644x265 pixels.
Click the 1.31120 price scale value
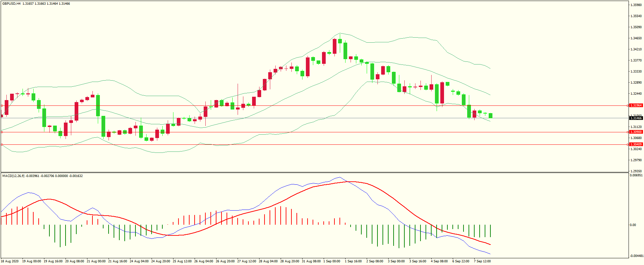636,127
